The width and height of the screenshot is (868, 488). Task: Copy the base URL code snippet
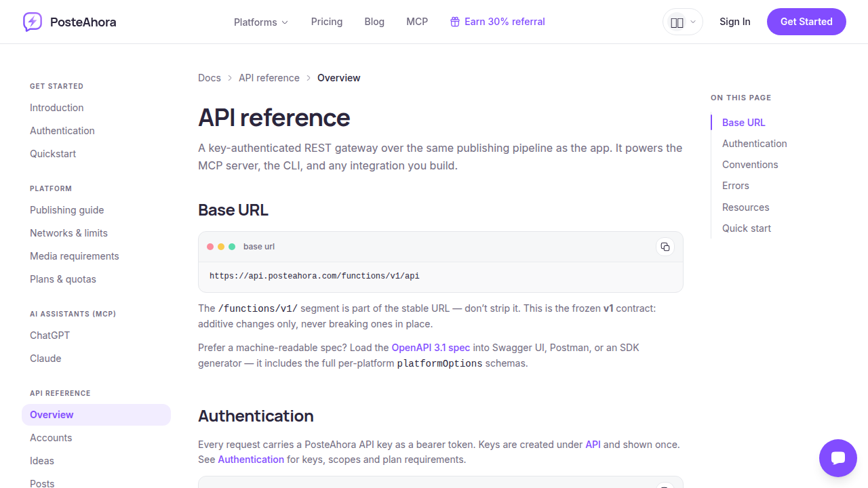point(665,247)
